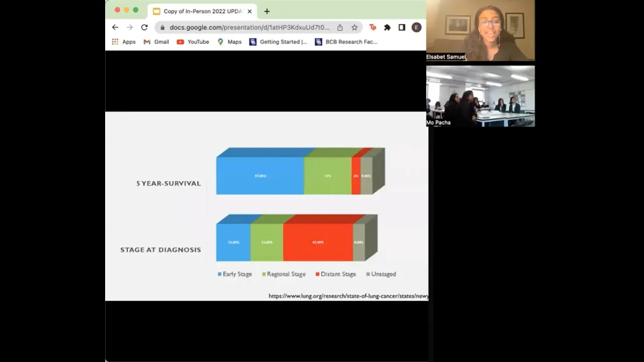The image size is (644, 362).
Task: Select the Copy of In-Person 2022 tab
Action: click(x=202, y=11)
